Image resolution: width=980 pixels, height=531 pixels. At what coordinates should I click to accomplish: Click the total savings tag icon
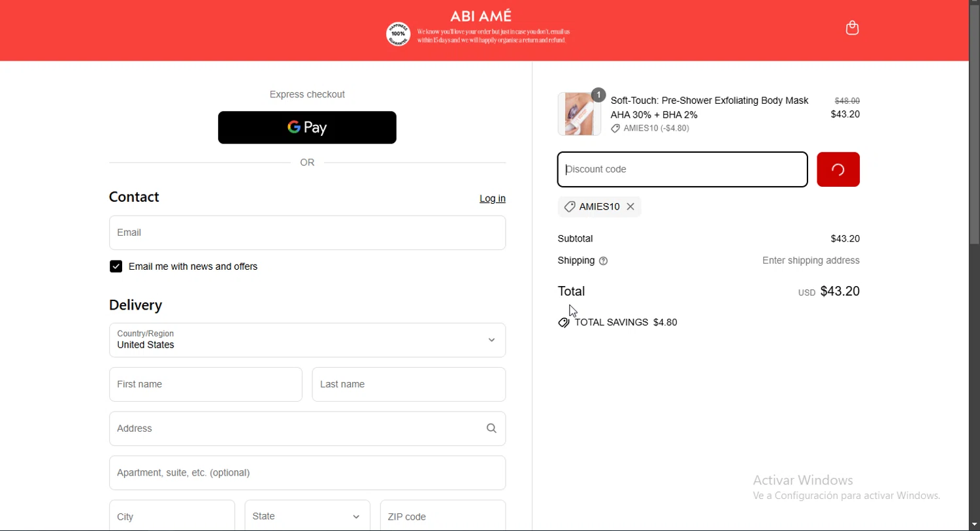(x=564, y=323)
